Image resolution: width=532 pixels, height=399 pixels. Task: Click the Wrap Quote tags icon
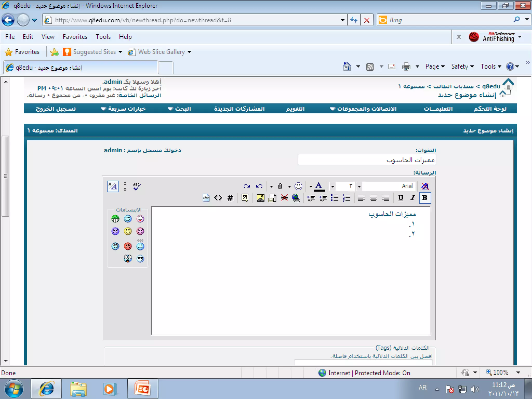pos(245,198)
